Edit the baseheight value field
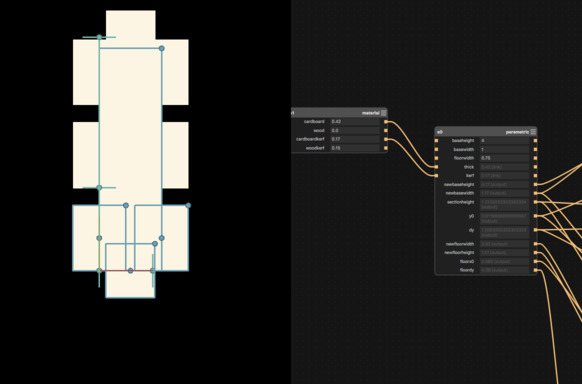 pos(504,141)
